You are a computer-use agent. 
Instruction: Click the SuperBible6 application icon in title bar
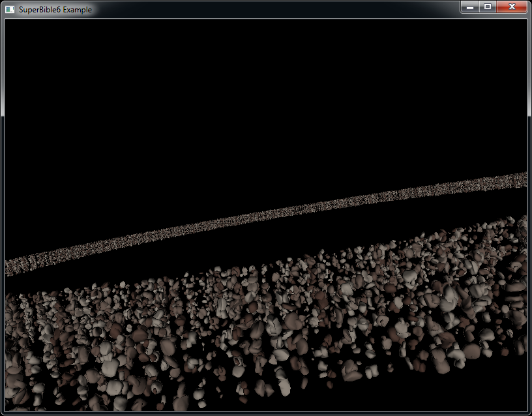pos(10,10)
